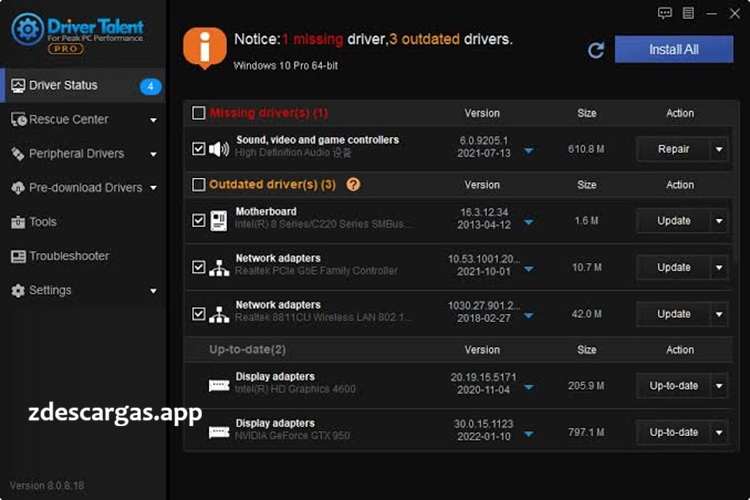Expand the Settings submenu arrow
The height and width of the screenshot is (500, 750).
153,291
